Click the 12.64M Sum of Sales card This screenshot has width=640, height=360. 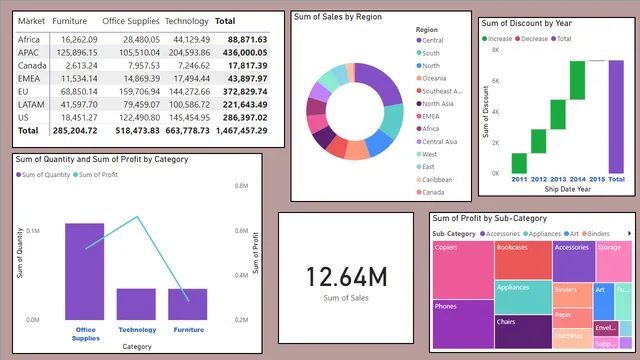[346, 277]
